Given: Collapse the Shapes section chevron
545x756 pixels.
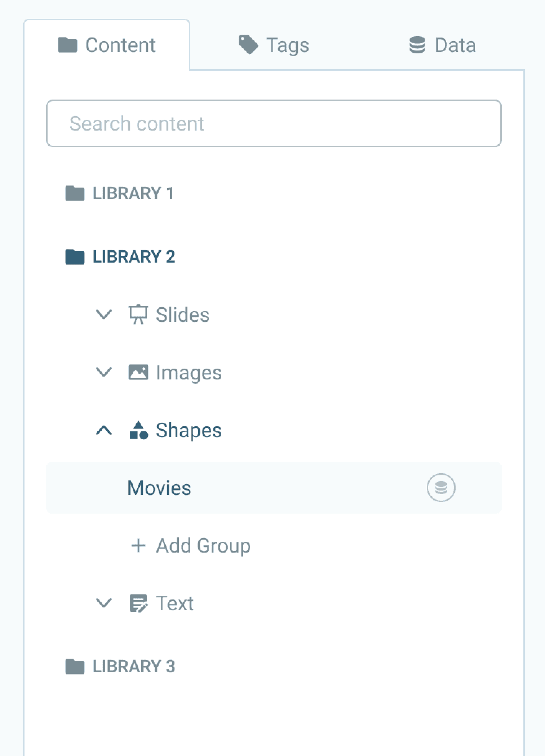Looking at the screenshot, I should coord(104,430).
